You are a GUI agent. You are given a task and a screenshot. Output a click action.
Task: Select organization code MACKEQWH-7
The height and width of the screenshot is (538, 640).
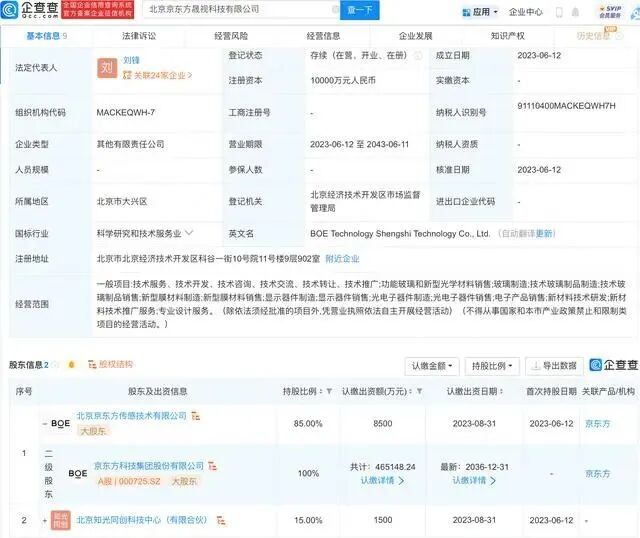pos(126,112)
